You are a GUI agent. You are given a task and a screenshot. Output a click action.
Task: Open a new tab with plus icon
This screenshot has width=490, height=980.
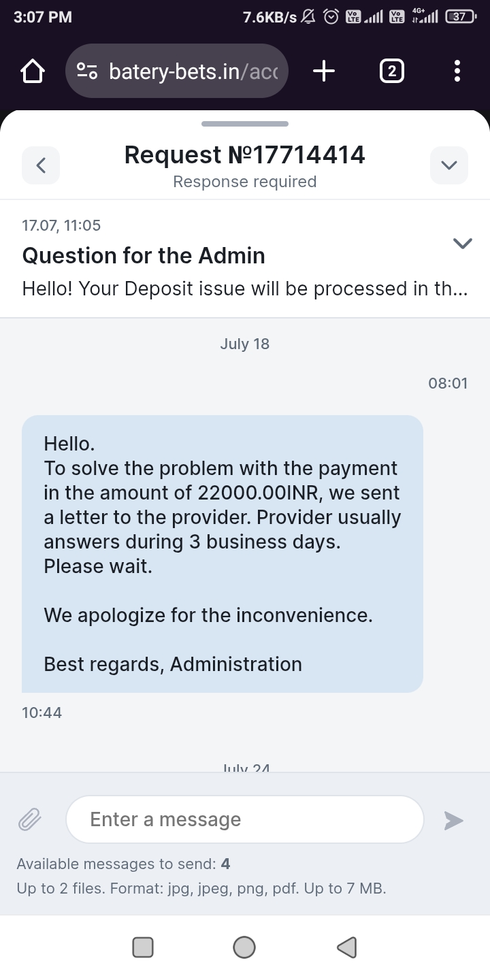[324, 71]
